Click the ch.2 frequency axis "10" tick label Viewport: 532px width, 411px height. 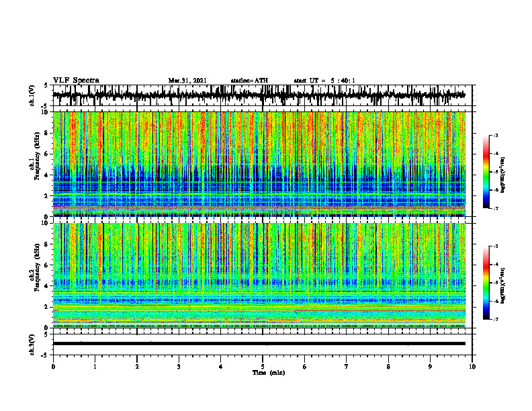click(x=46, y=224)
